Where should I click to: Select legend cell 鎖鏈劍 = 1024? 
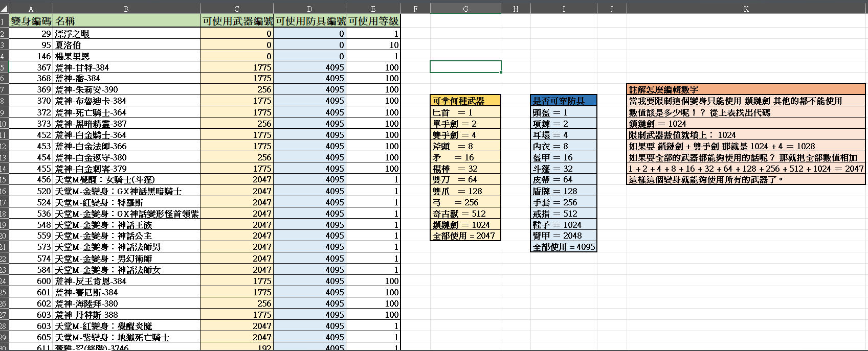(465, 225)
